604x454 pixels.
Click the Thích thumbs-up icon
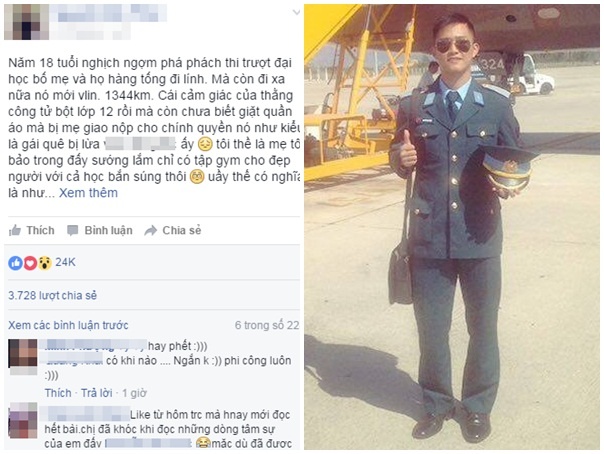click(x=15, y=231)
